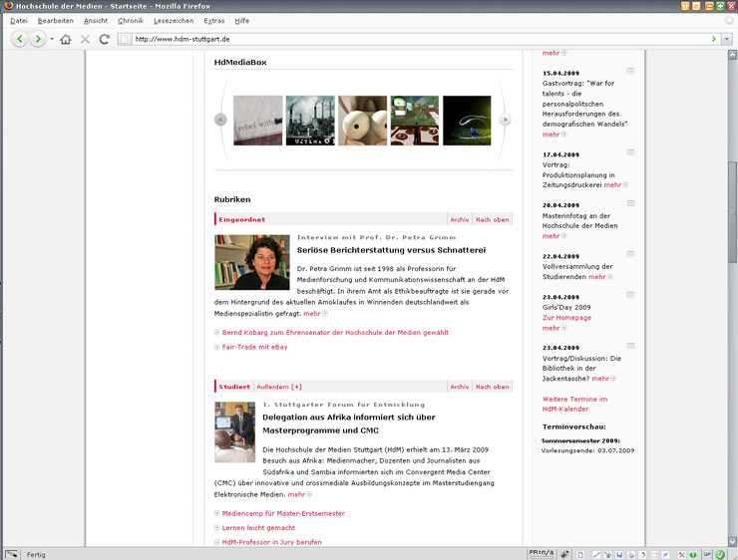Open Bernd Kobarg zum Ehrensenator article link

pyautogui.click(x=335, y=333)
